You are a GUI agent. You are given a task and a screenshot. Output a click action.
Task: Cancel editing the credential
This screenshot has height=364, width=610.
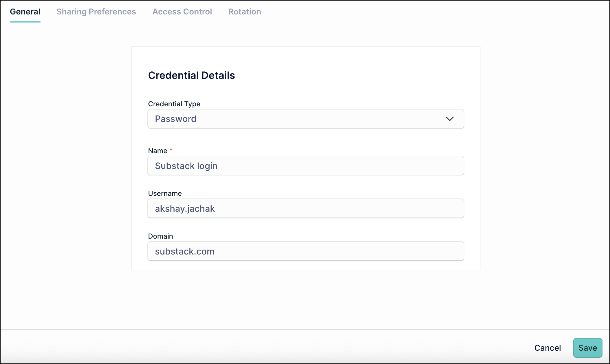point(547,348)
